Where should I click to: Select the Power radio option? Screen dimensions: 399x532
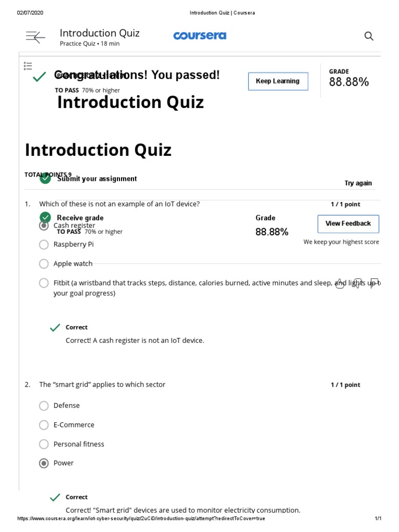pos(44,463)
